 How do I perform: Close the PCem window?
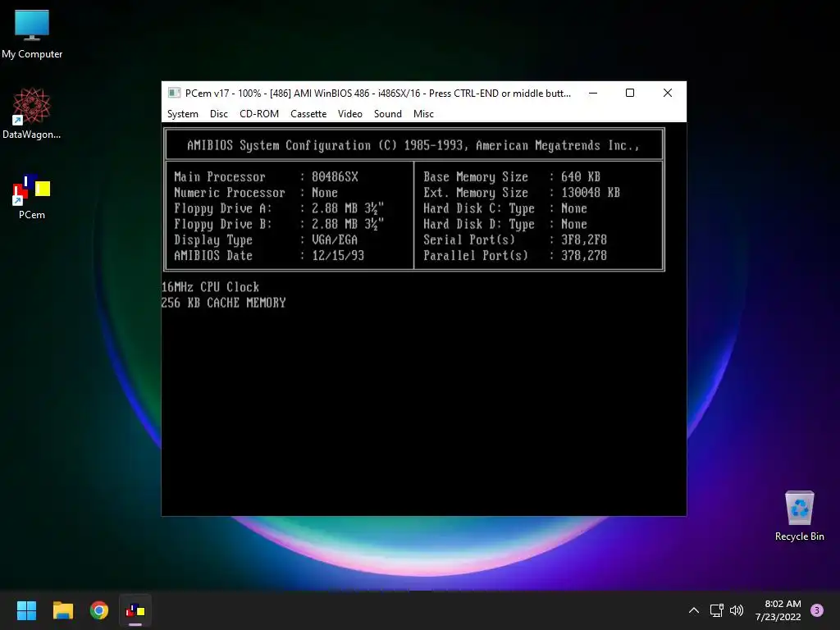click(x=668, y=93)
